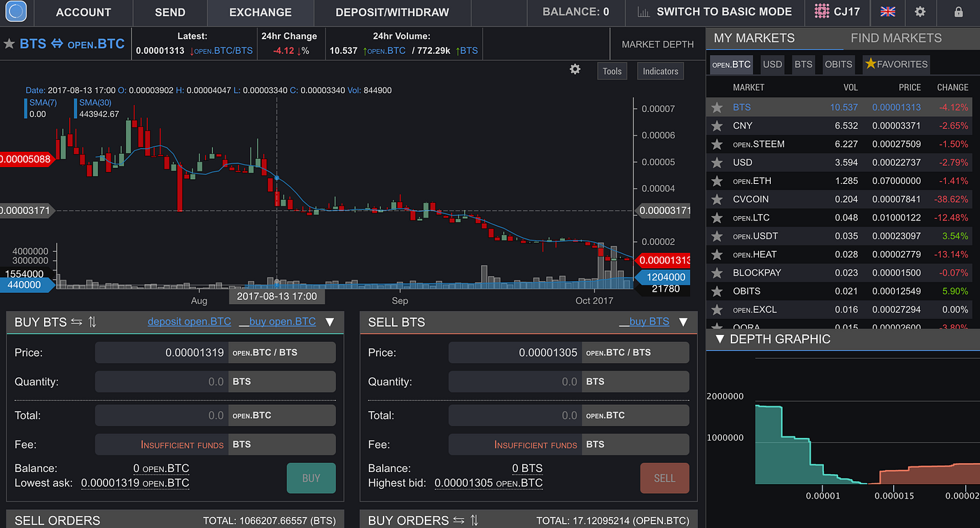The image size is (980, 528).
Task: Change language via UK flag icon
Action: [x=888, y=12]
